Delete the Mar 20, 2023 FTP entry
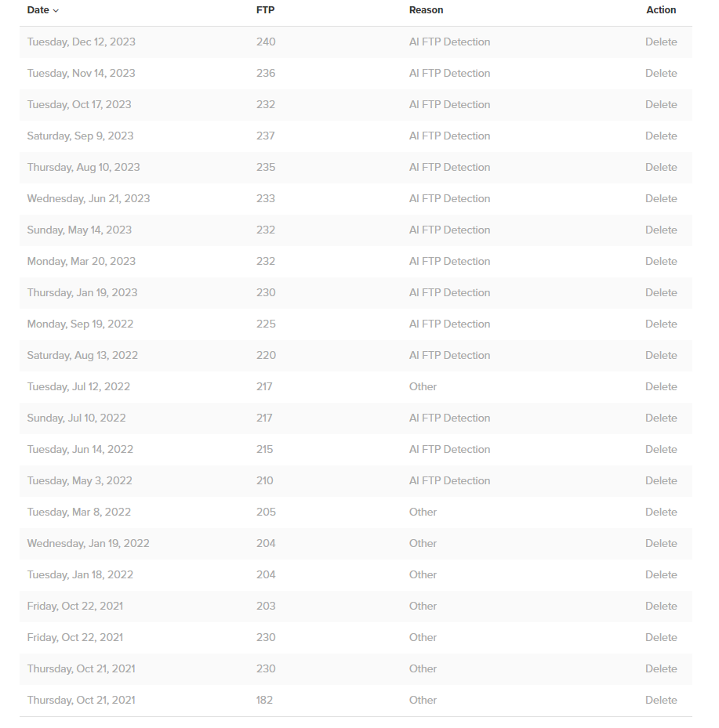 [661, 262]
